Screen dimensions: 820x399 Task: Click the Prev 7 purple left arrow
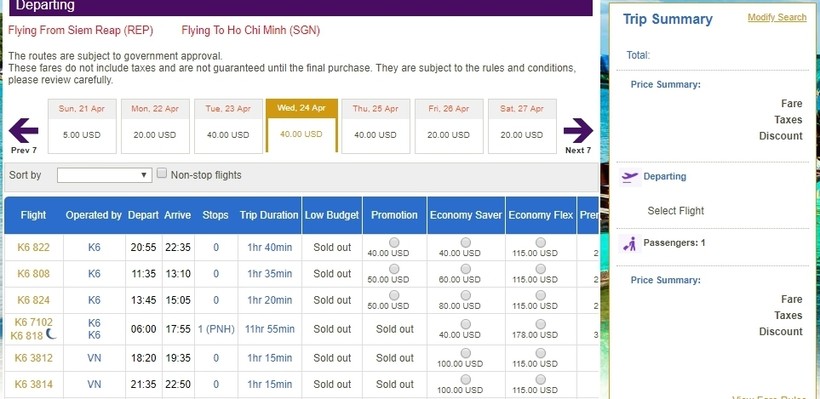tap(24, 130)
